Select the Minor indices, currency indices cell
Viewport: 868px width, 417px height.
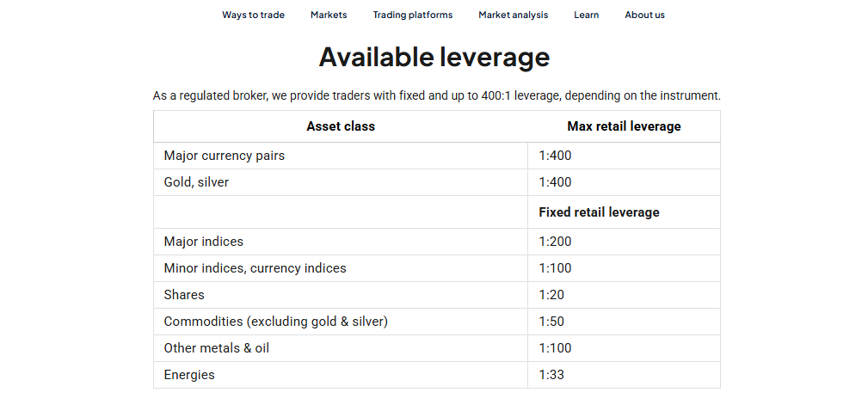(341, 268)
